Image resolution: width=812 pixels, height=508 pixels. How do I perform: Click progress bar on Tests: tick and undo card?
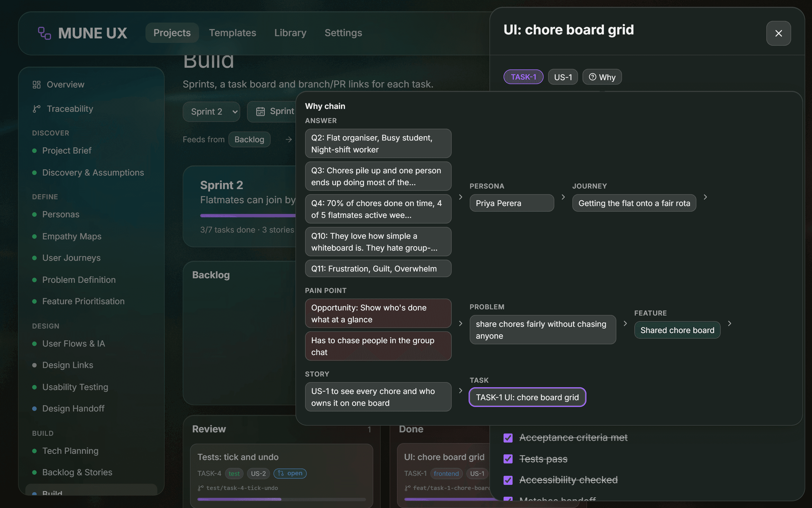click(281, 499)
